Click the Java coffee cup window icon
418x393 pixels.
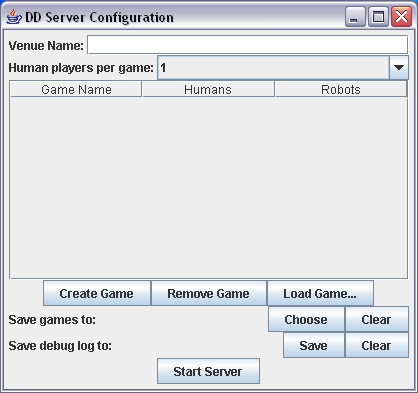pyautogui.click(x=14, y=17)
